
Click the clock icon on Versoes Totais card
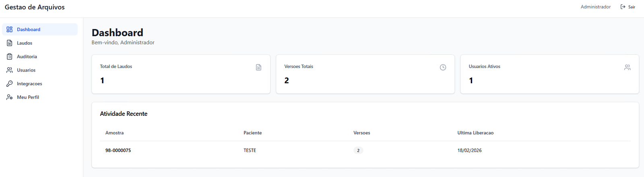pyautogui.click(x=443, y=68)
